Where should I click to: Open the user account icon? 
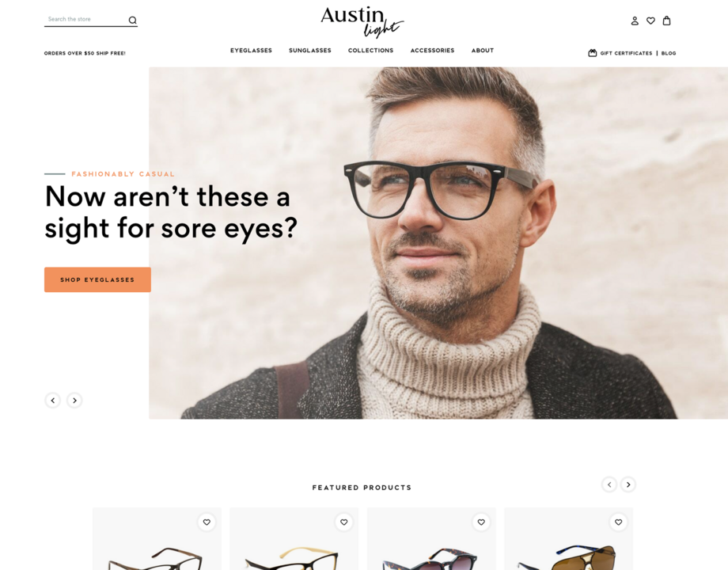[x=635, y=21]
